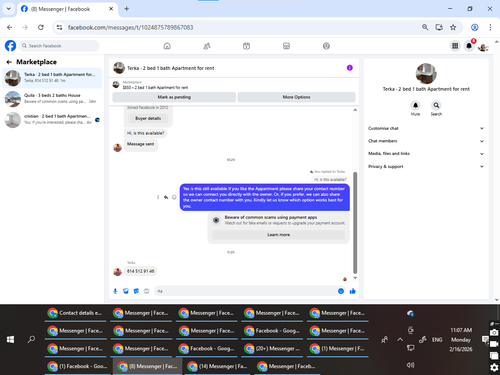
Task: Show hidden system tray icons chevron
Action: 400,340
